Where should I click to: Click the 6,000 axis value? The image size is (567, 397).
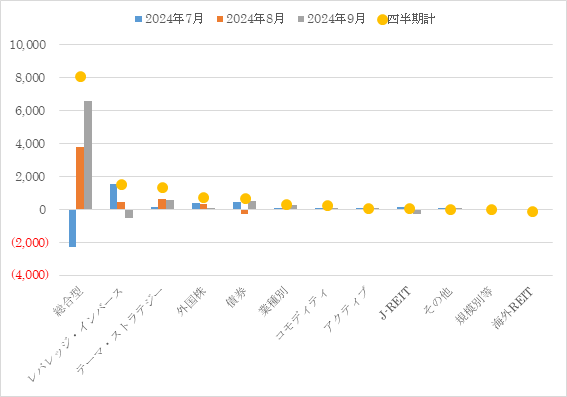pyautogui.click(x=30, y=111)
